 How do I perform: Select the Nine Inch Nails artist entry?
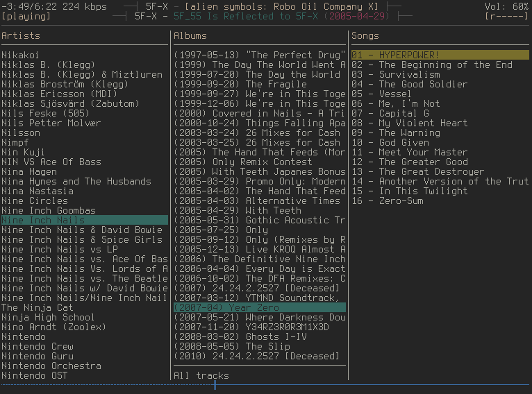[x=43, y=220]
